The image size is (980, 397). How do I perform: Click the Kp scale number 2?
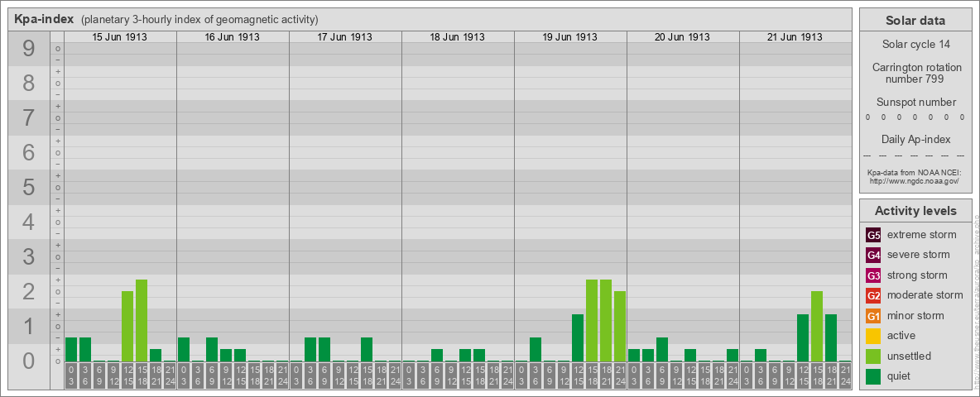click(29, 291)
